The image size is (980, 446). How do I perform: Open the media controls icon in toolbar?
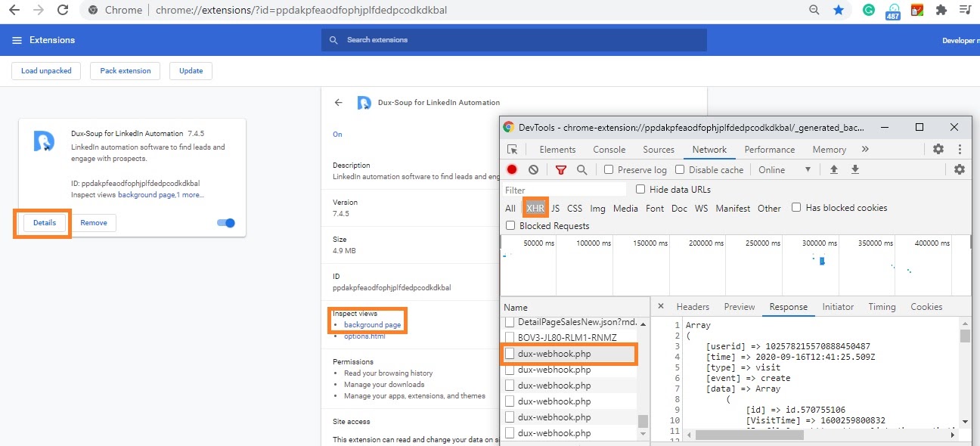(x=965, y=11)
